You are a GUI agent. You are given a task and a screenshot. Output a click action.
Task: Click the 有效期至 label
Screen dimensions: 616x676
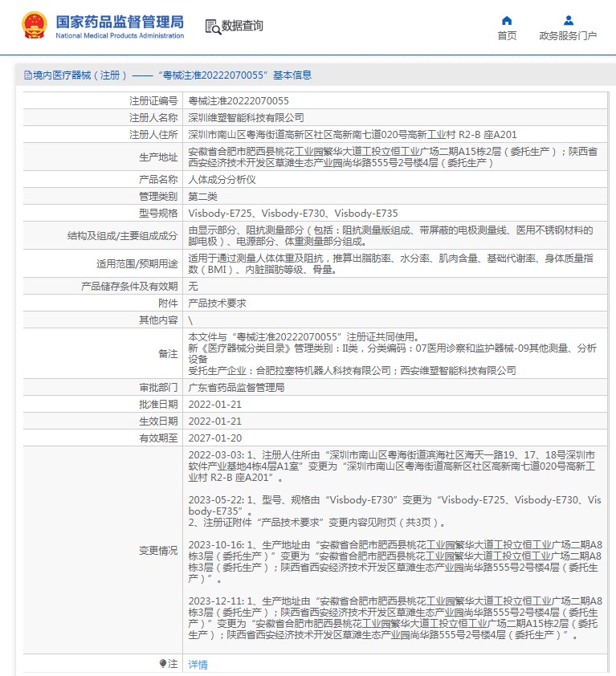pyautogui.click(x=158, y=438)
